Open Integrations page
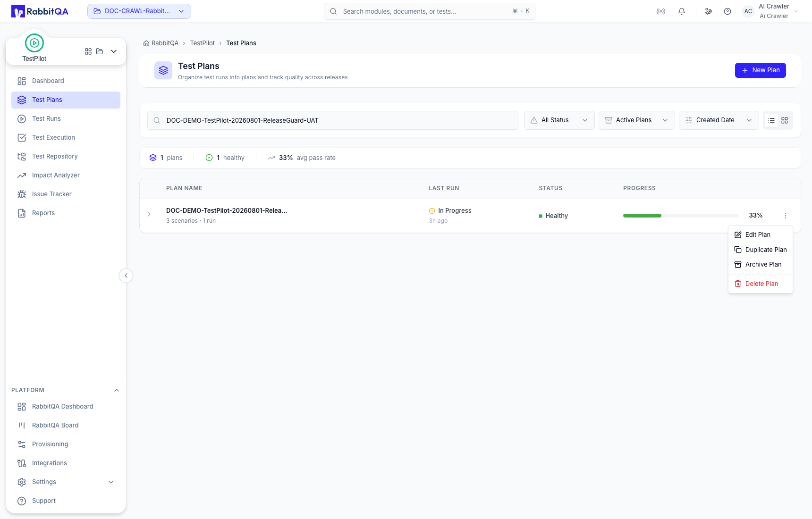Screen dimensions: 812x519 tap(66, 463)
